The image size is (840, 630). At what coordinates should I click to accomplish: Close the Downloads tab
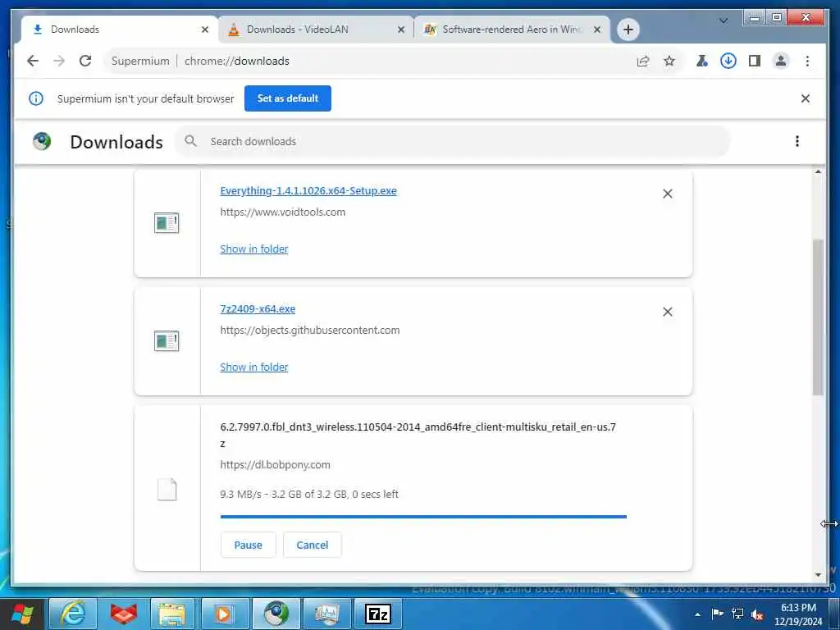click(204, 30)
